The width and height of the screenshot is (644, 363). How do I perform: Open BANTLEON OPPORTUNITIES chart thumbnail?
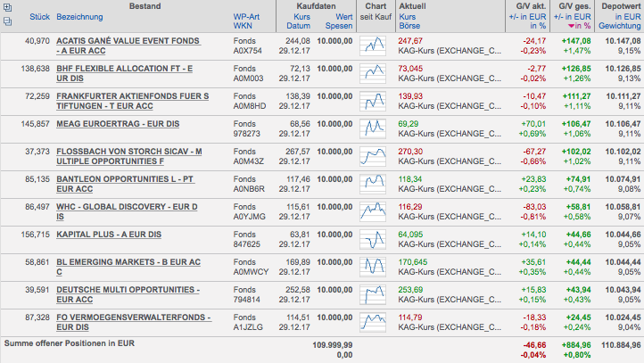point(373,184)
